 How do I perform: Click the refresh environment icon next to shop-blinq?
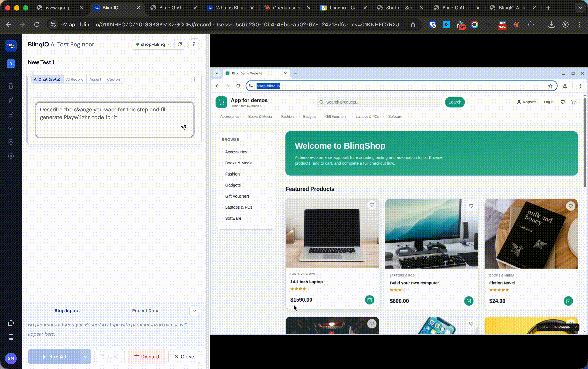point(180,44)
